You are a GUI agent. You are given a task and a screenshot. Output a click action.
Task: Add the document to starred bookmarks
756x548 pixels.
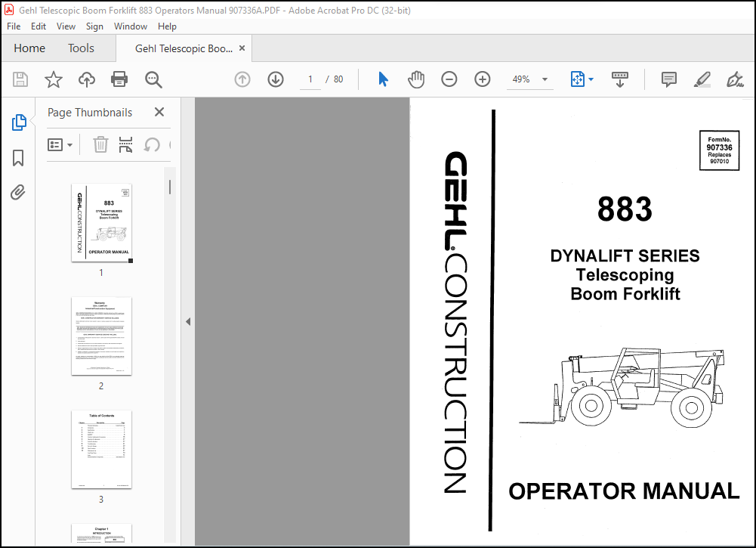tap(54, 79)
